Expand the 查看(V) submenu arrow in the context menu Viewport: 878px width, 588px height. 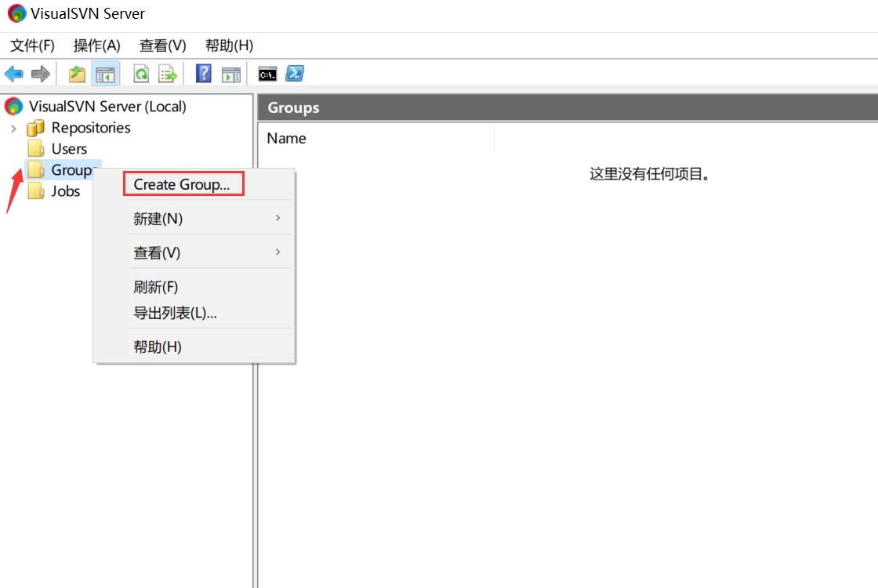(278, 252)
